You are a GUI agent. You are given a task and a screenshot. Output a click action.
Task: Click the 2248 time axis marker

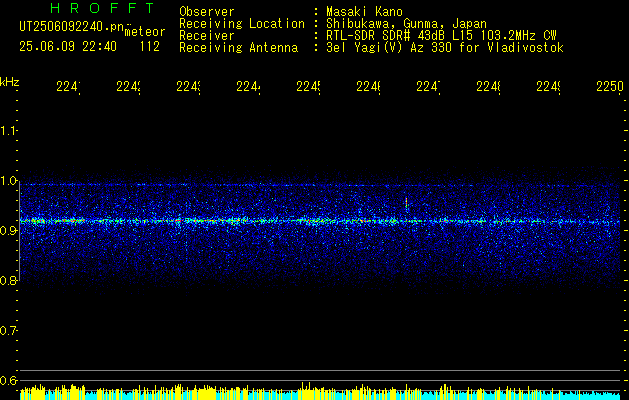pos(489,87)
